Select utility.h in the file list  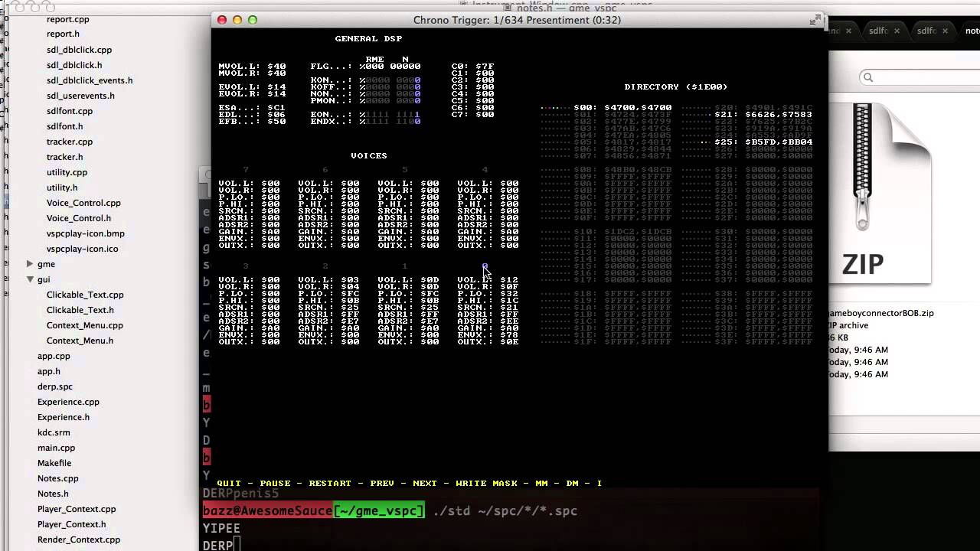pyautogui.click(x=62, y=187)
